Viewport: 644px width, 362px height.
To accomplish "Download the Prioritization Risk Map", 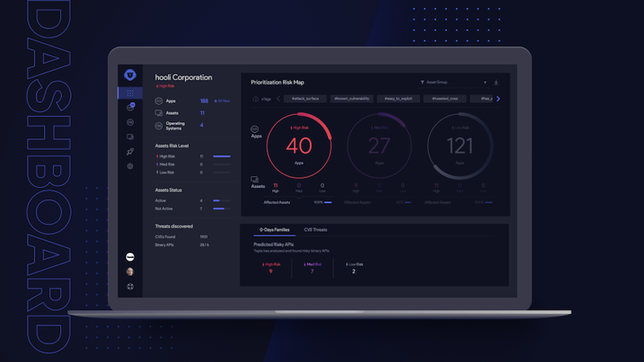I will [x=496, y=83].
